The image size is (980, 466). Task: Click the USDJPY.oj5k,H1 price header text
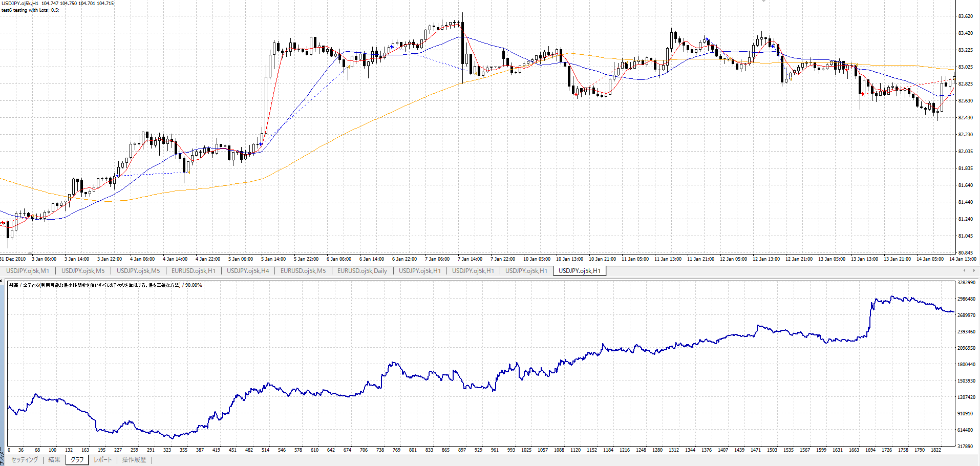[57, 4]
